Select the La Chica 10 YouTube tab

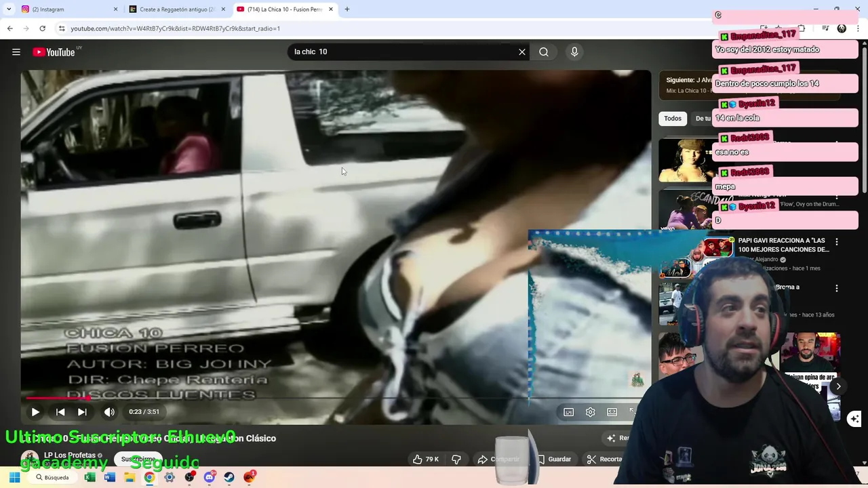coord(285,9)
